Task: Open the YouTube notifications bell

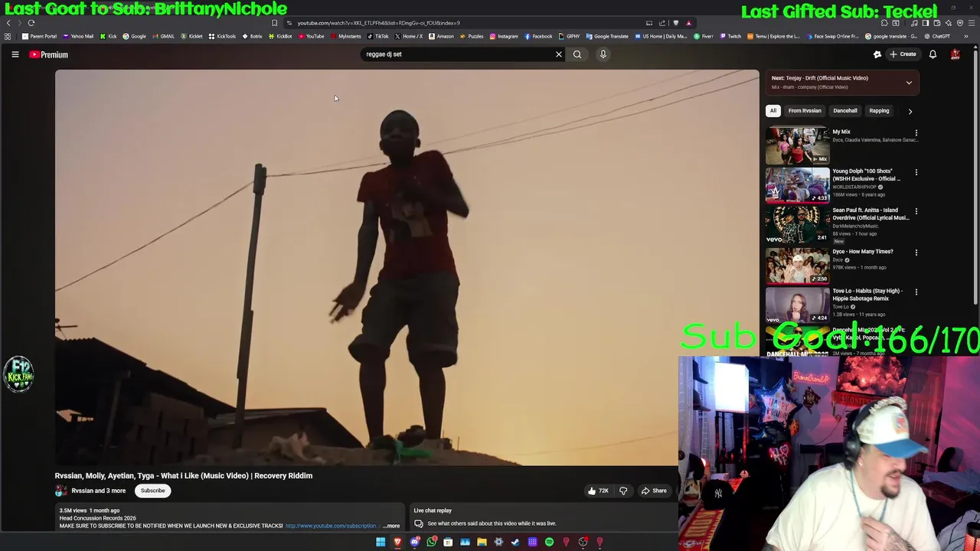Action: pyautogui.click(x=933, y=54)
